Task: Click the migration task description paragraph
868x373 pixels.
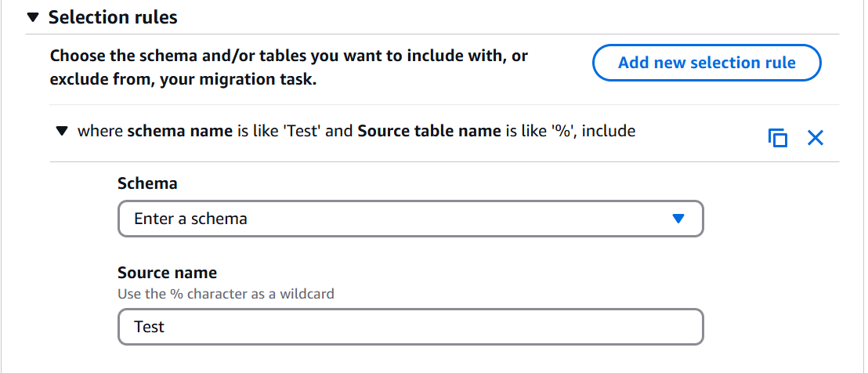Action: [x=288, y=67]
